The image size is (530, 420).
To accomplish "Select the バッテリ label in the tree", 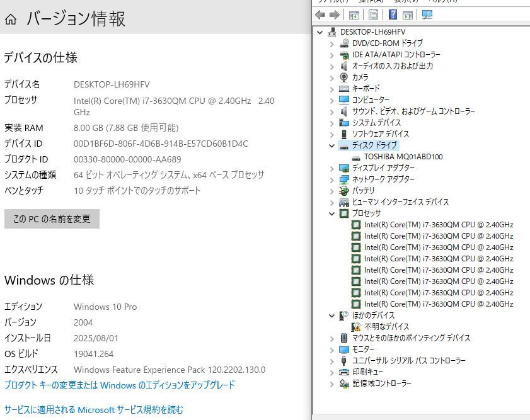I will 363,191.
